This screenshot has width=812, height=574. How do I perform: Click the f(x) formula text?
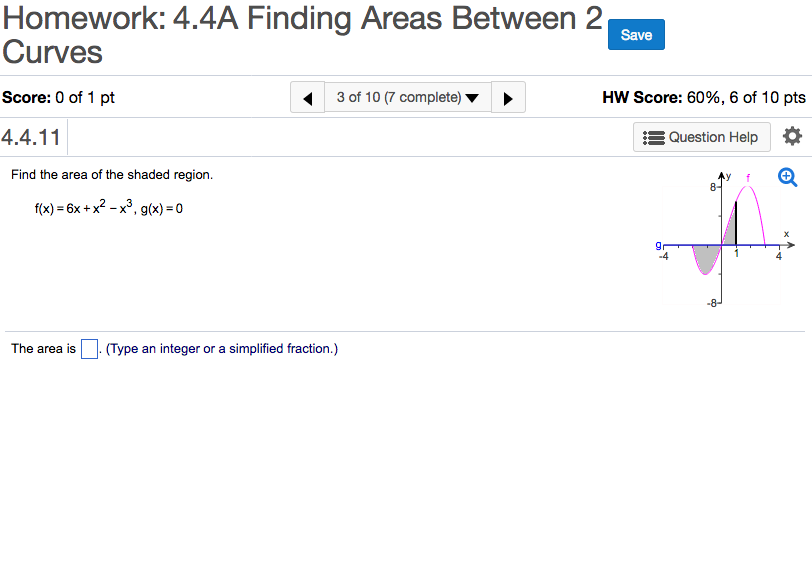click(96, 208)
